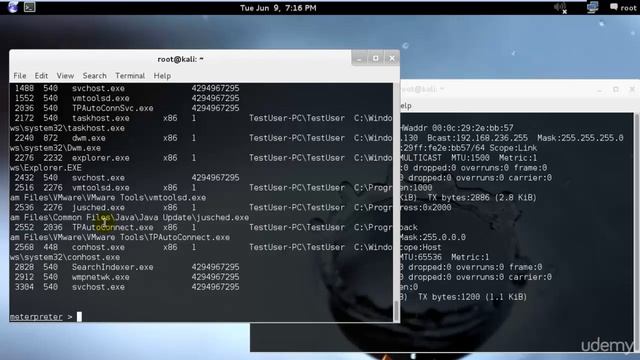The width and height of the screenshot is (640, 360).
Task: Click the conhost.exe process name
Action: 98,247
